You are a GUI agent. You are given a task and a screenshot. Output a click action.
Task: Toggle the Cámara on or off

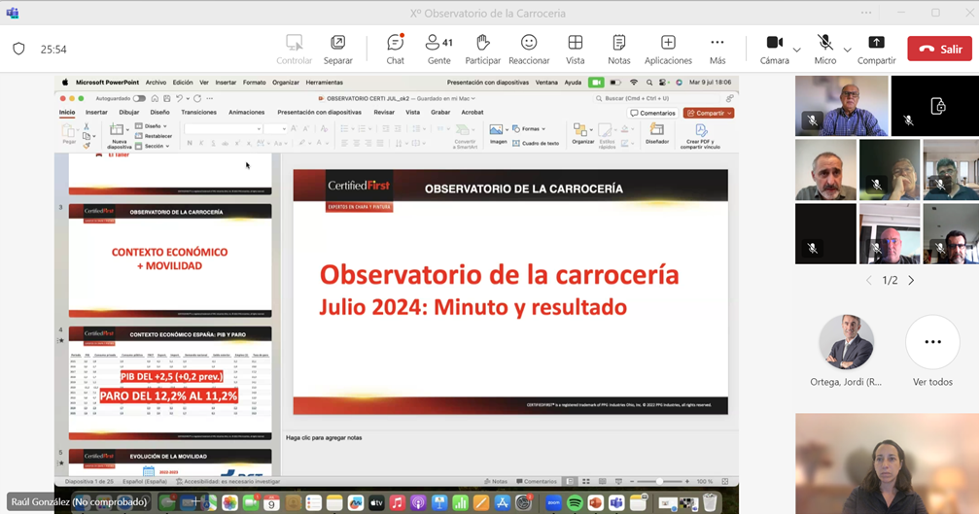point(774,49)
